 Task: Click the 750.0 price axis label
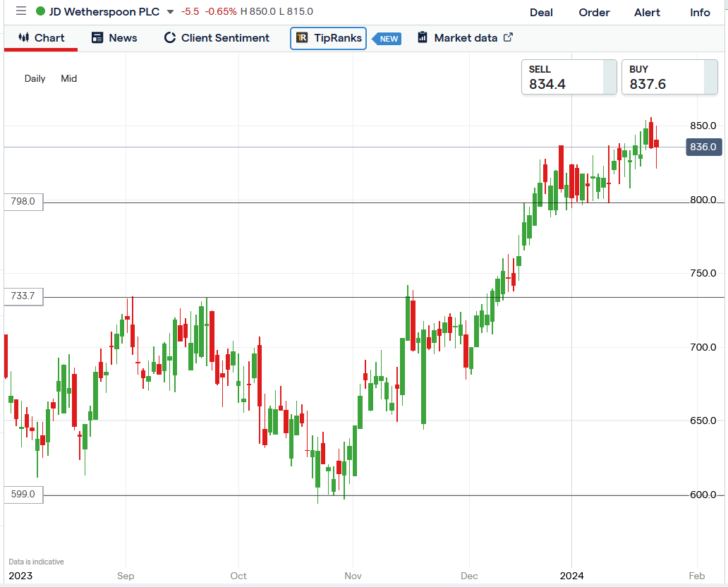point(703,273)
